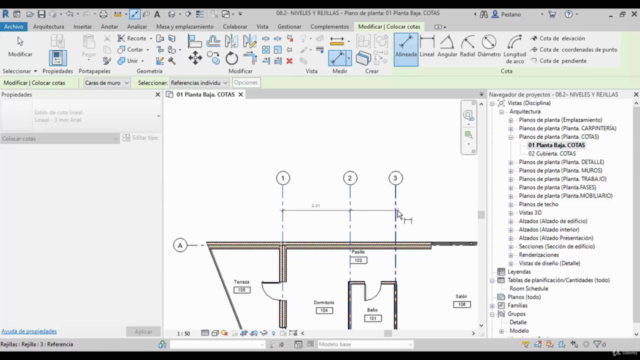640x360 pixels.
Task: Activate the Diámetro dimension tool
Action: 489,46
